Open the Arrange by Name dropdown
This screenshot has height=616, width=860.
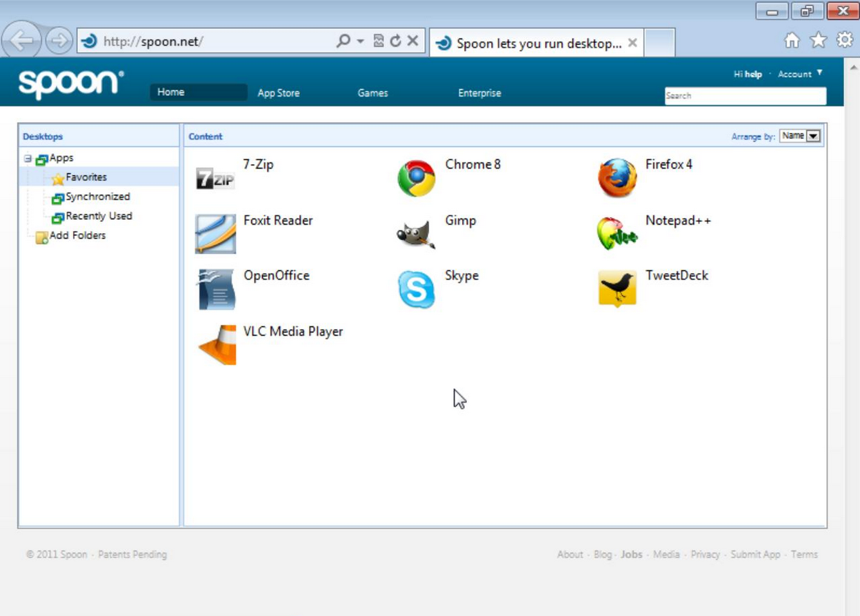click(x=800, y=136)
